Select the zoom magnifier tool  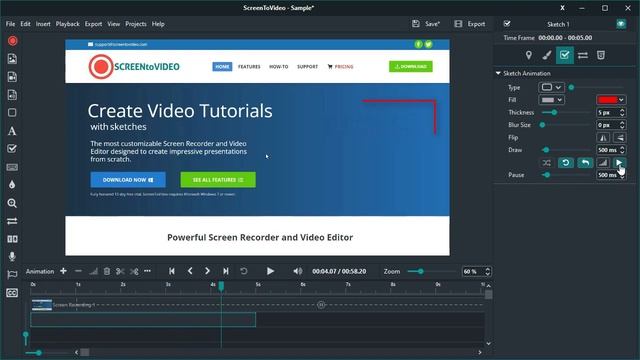click(12, 203)
